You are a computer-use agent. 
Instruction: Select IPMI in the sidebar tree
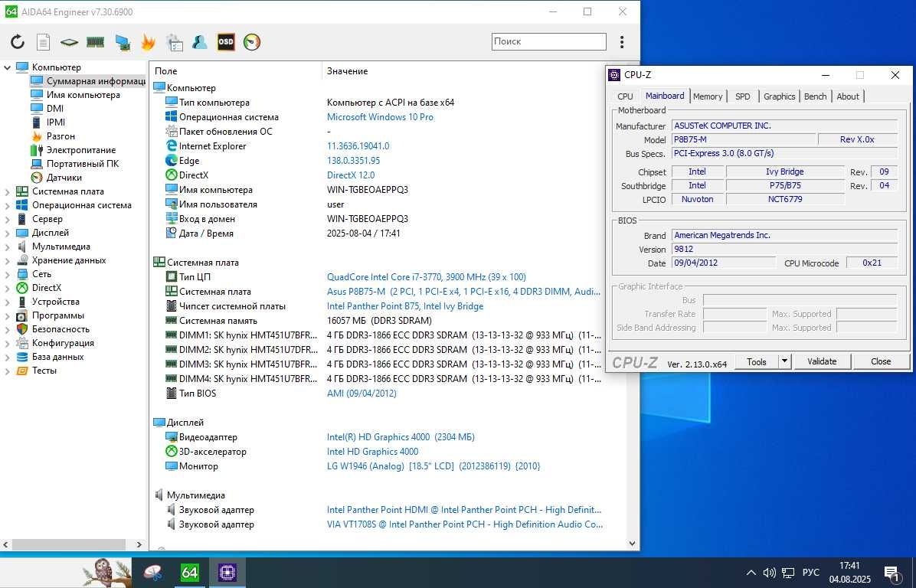click(55, 122)
